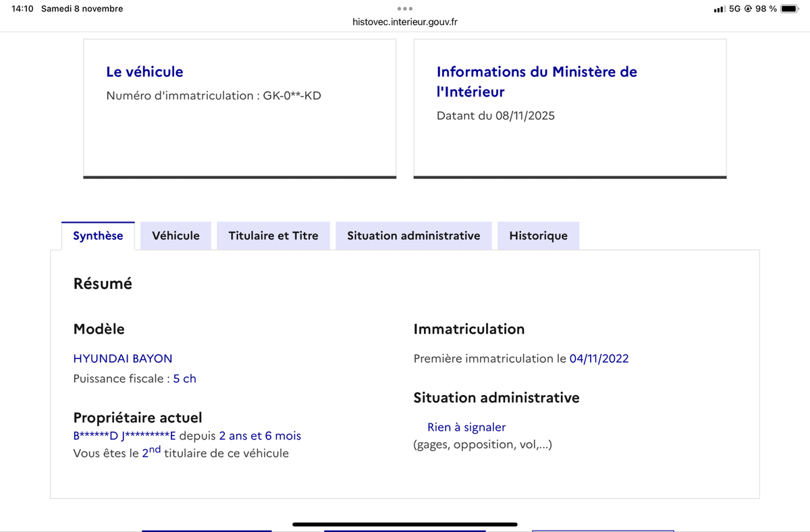Click the Le véhicule card heading
Viewport: 810px width, 532px height.
pyautogui.click(x=144, y=72)
